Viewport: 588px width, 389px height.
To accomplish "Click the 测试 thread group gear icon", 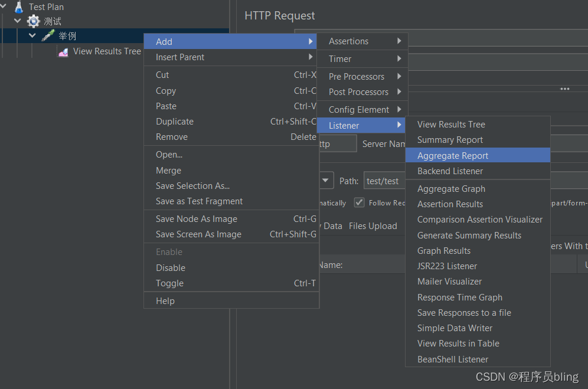I will pyautogui.click(x=34, y=21).
